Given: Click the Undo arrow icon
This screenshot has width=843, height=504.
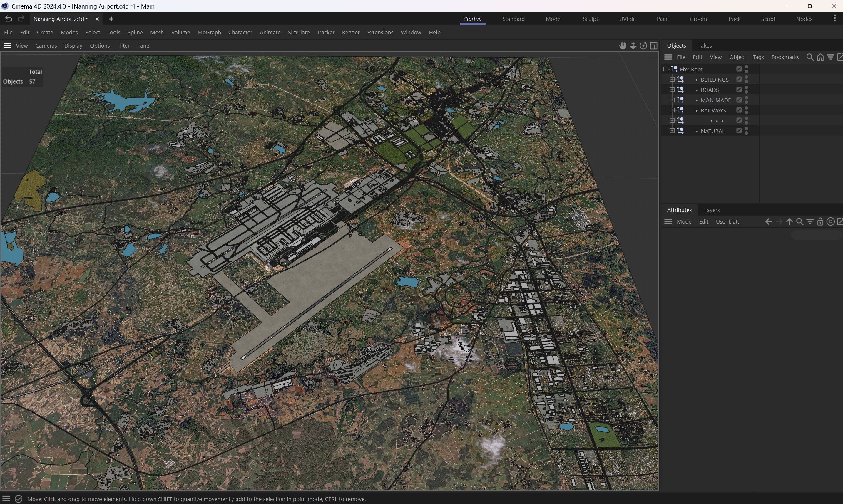Looking at the screenshot, I should [x=9, y=19].
